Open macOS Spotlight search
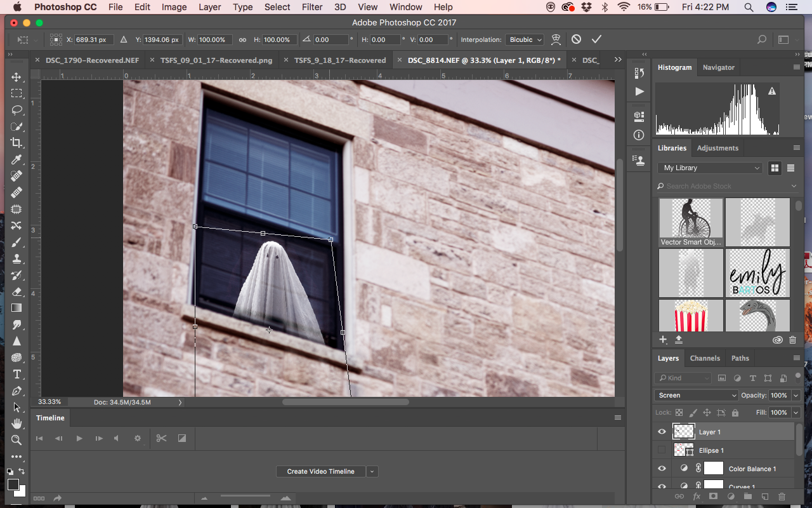812x508 pixels. pyautogui.click(x=749, y=7)
